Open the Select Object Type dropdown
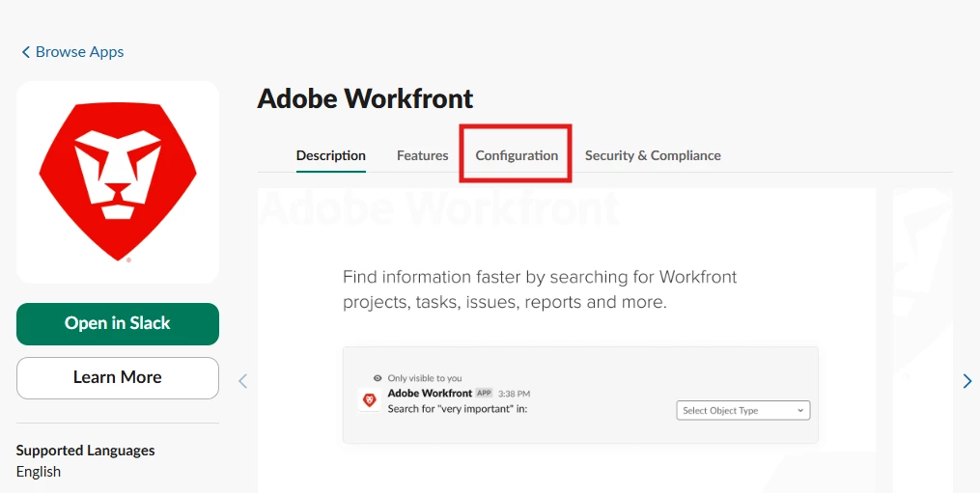The image size is (980, 493). [x=743, y=411]
